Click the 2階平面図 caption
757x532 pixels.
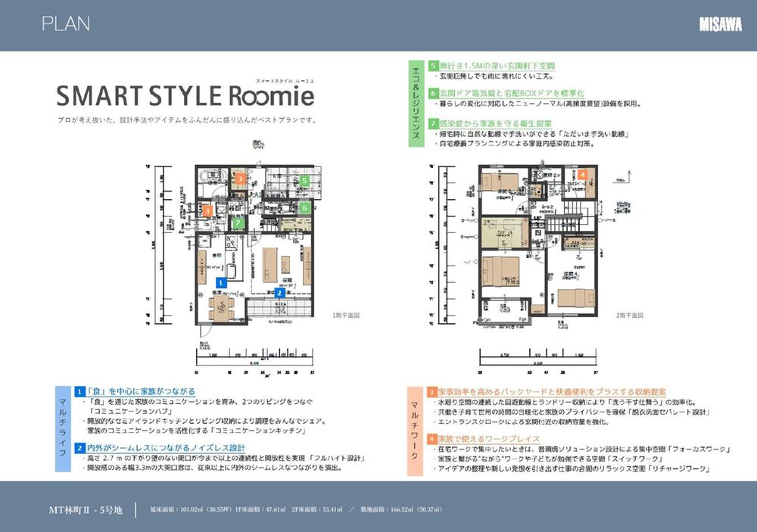pyautogui.click(x=630, y=316)
